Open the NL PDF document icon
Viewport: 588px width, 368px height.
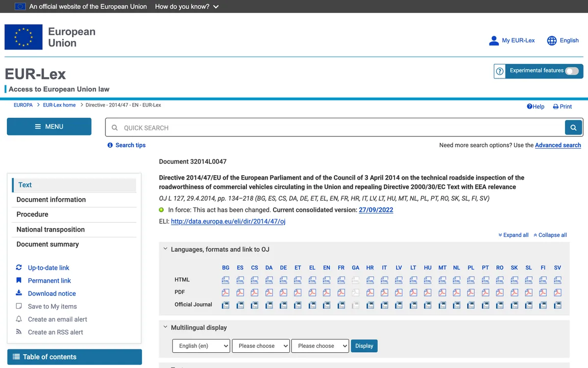tap(457, 292)
